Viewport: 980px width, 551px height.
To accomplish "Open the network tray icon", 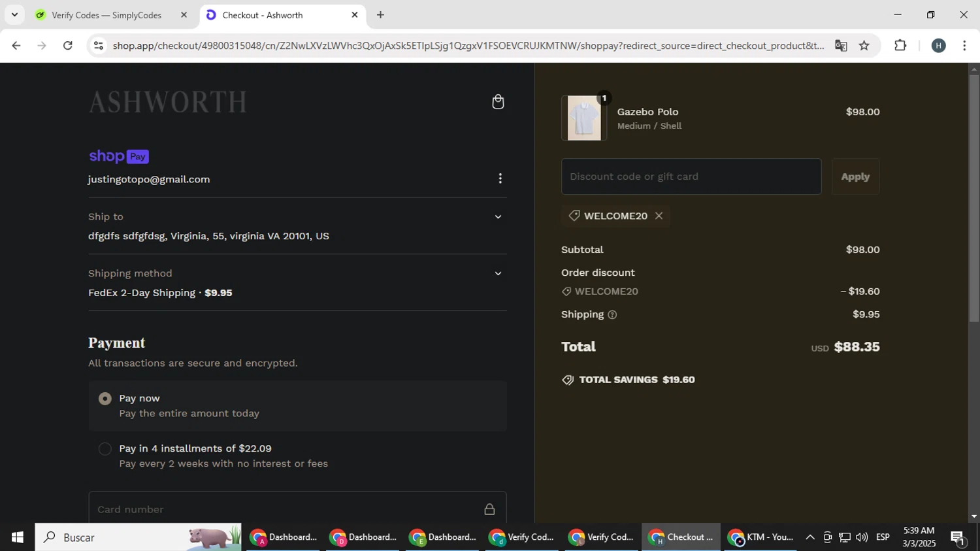I will click(845, 537).
